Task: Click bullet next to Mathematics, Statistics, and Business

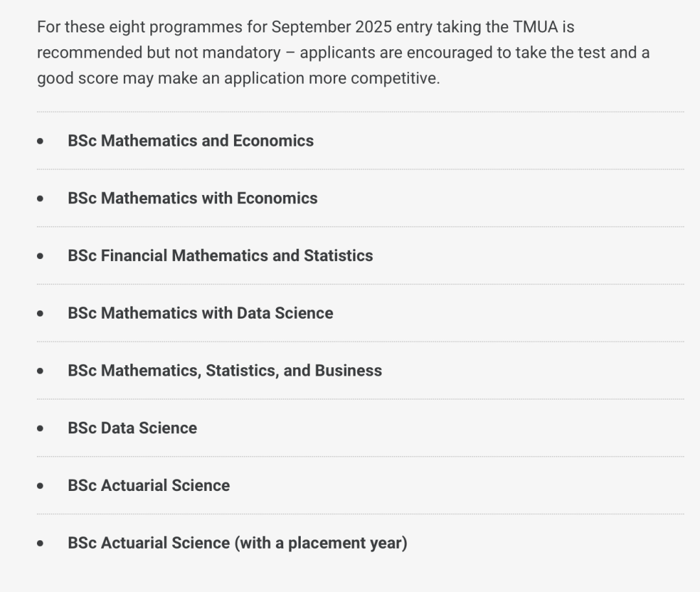Action: 41,371
